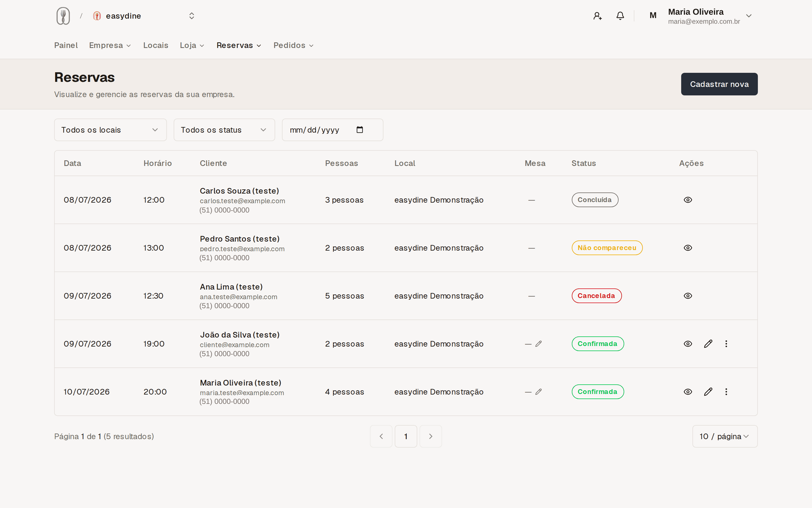Click Cliente column header

(213, 163)
